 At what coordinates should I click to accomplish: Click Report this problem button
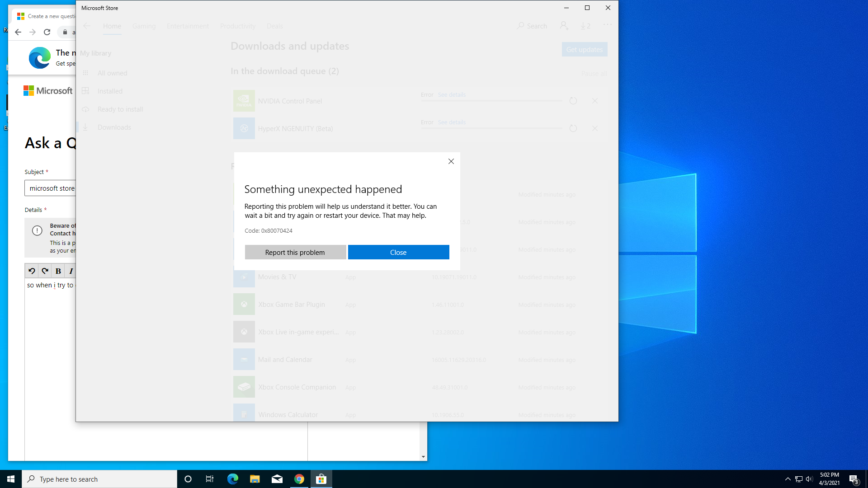point(295,252)
